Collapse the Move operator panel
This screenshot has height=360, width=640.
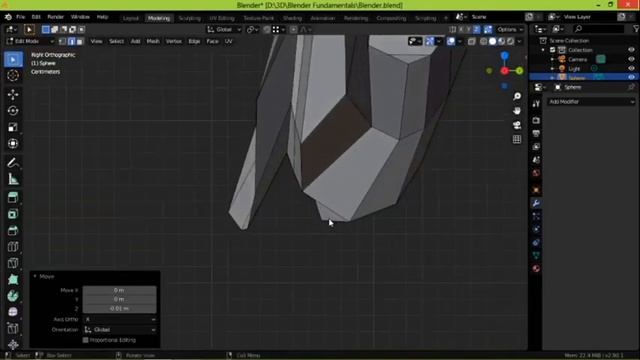35,276
